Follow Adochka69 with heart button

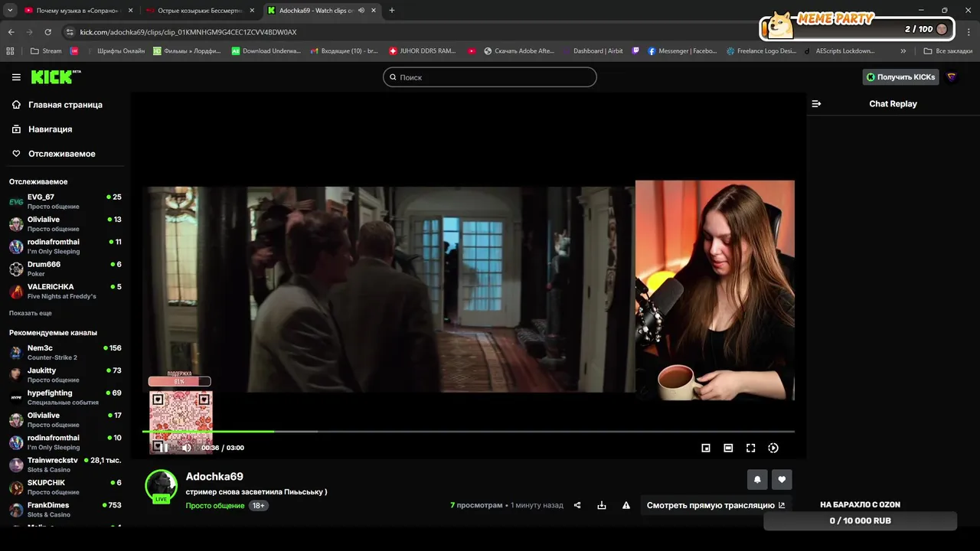pos(782,480)
